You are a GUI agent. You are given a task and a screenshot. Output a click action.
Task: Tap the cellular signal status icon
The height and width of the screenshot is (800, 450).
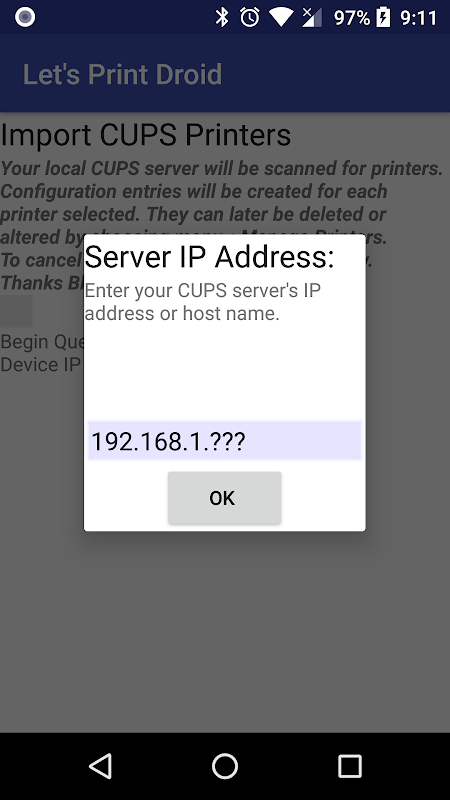pos(312,17)
